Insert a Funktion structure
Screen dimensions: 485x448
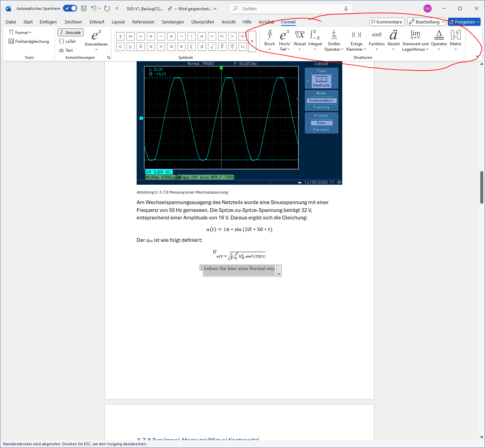376,38
